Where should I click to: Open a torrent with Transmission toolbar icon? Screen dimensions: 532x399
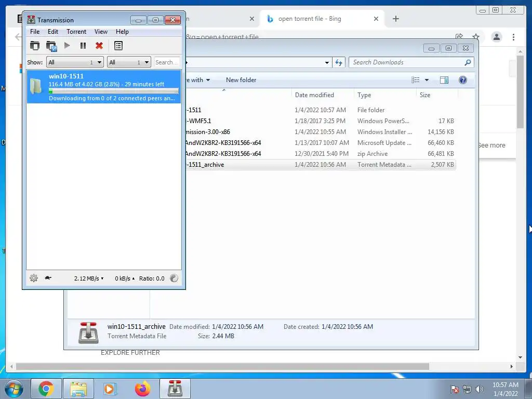[x=35, y=46]
